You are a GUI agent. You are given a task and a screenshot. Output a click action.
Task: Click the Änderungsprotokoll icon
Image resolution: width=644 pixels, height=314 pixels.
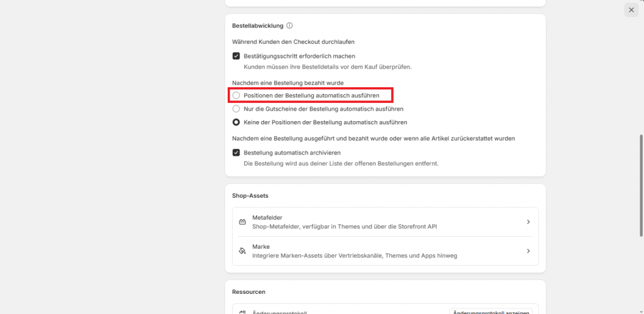click(x=242, y=312)
